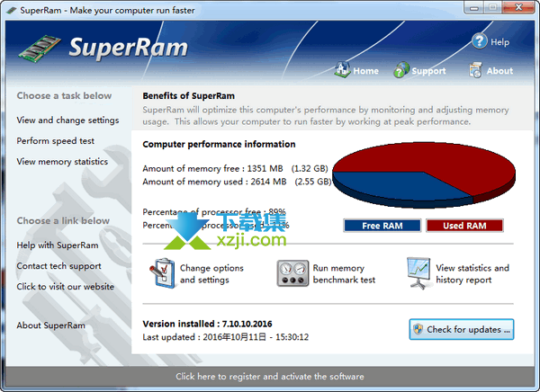
Task: Click the SuperRam memory chip logo
Action: (x=40, y=49)
